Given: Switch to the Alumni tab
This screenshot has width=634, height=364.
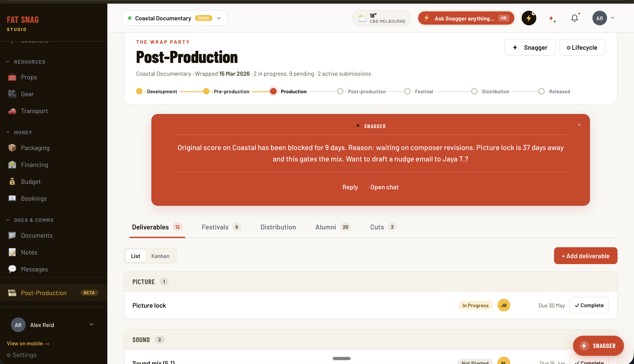Looking at the screenshot, I should point(333,227).
